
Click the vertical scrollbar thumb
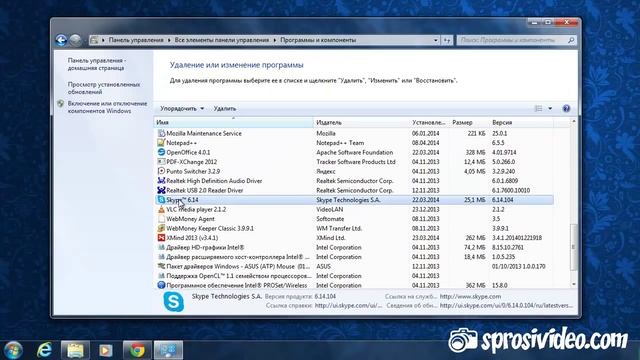coord(573,247)
